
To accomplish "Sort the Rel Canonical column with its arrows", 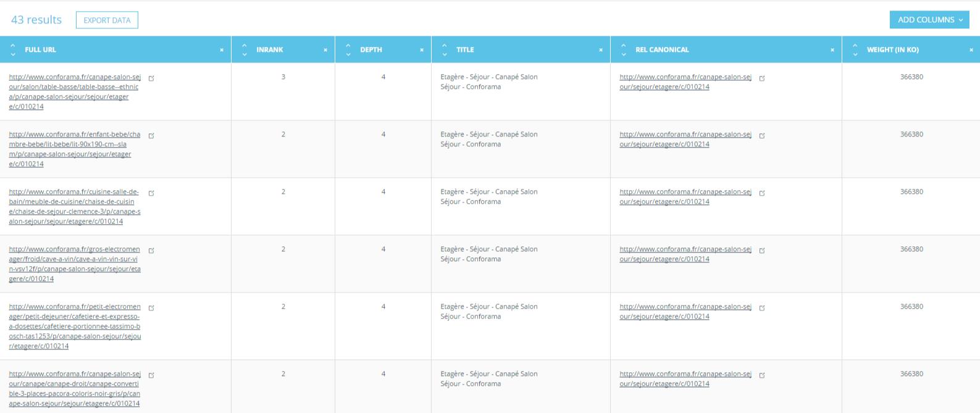I will (624, 49).
